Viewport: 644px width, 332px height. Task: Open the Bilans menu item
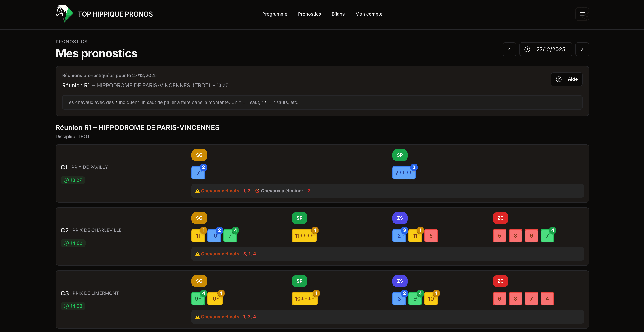tap(338, 14)
